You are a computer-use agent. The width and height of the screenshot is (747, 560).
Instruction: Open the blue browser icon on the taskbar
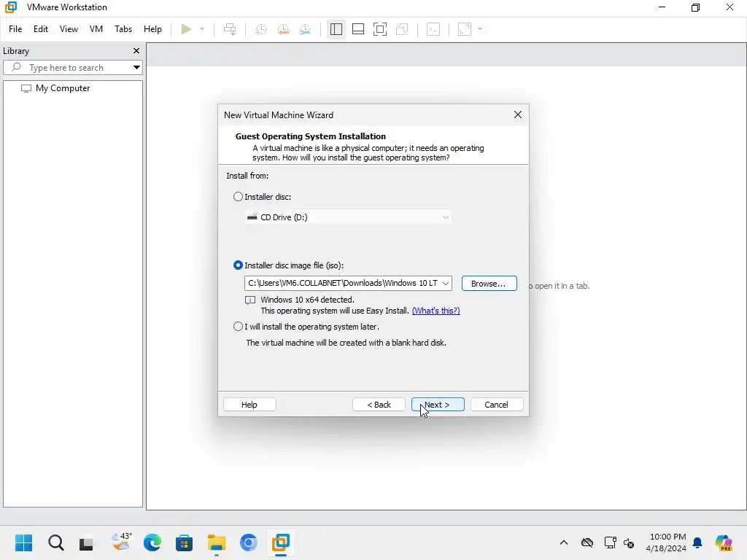click(x=248, y=542)
